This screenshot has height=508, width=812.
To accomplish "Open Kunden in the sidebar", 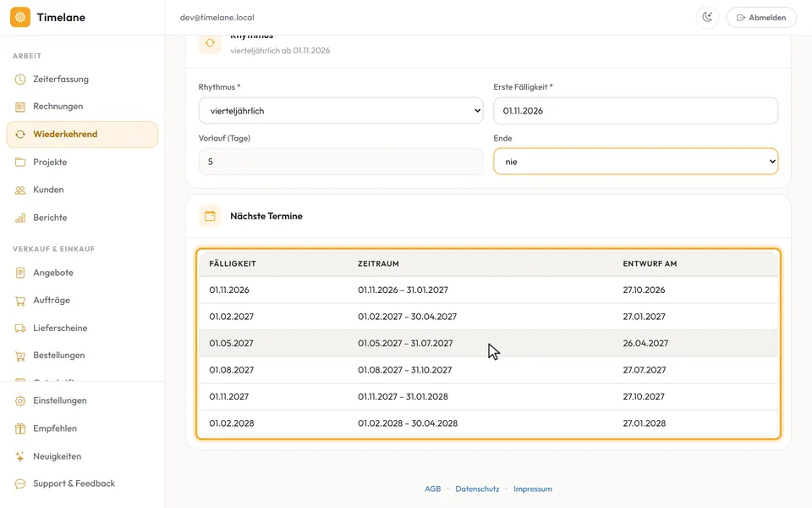I will 82,190.
